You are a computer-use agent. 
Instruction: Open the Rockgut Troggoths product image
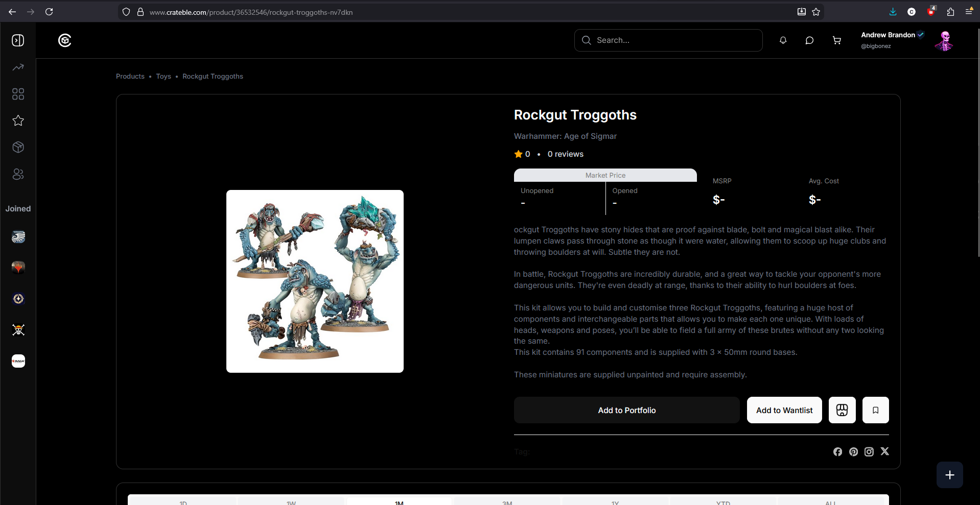[315, 281]
